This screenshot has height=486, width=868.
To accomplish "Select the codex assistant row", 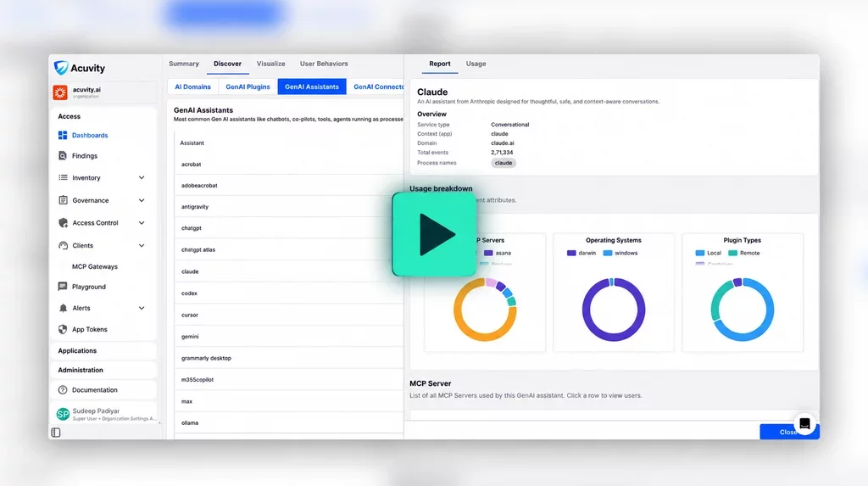I will [x=288, y=293].
